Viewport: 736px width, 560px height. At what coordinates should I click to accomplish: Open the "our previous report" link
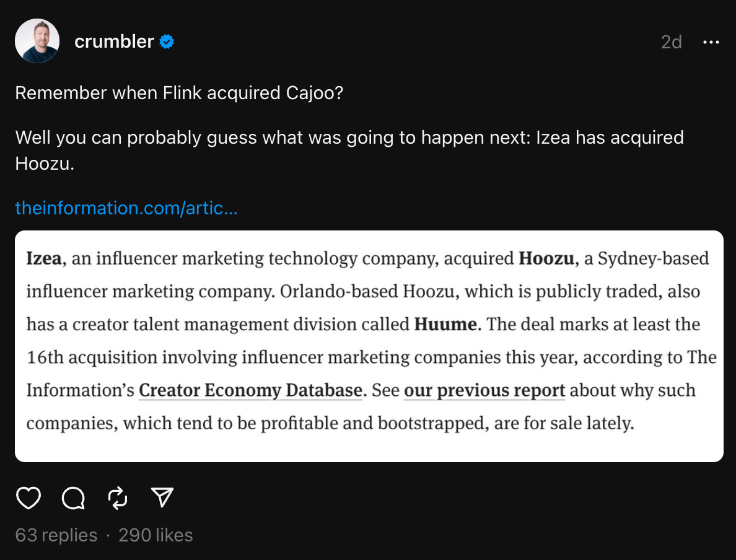[484, 390]
